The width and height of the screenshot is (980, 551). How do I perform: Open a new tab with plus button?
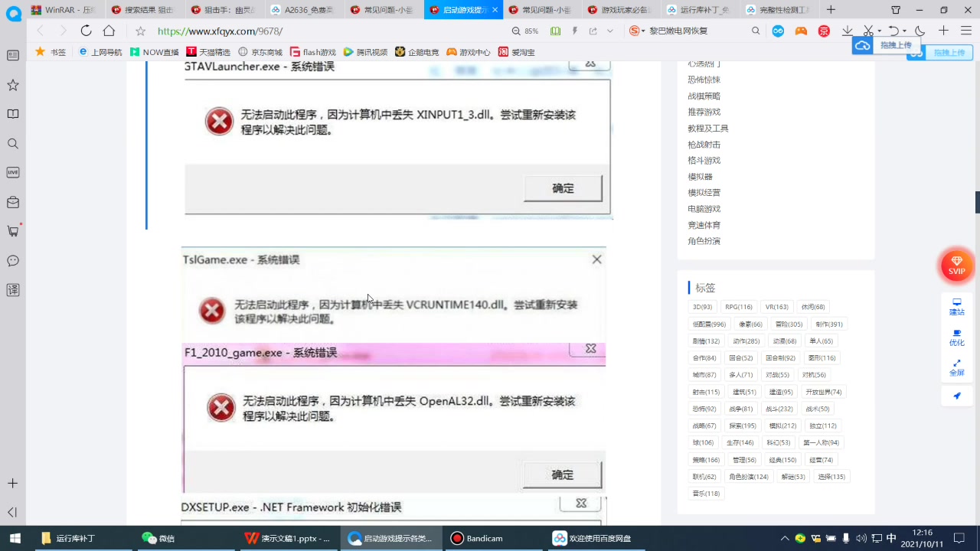[x=831, y=10]
